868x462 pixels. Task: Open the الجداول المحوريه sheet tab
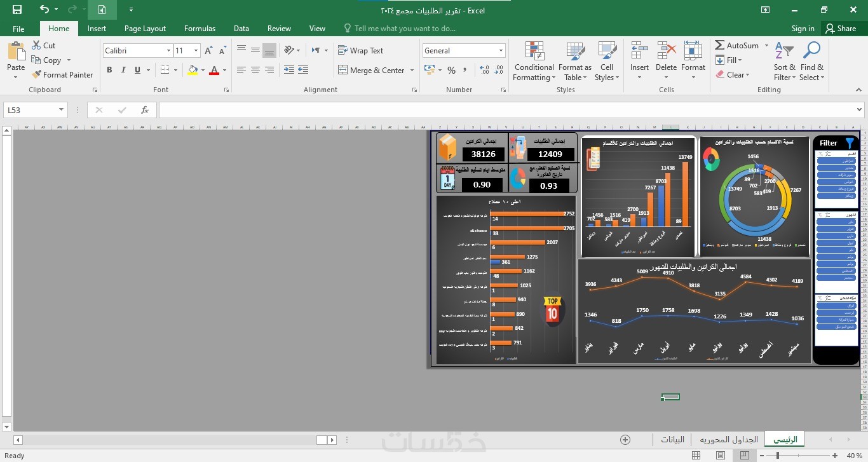click(729, 439)
